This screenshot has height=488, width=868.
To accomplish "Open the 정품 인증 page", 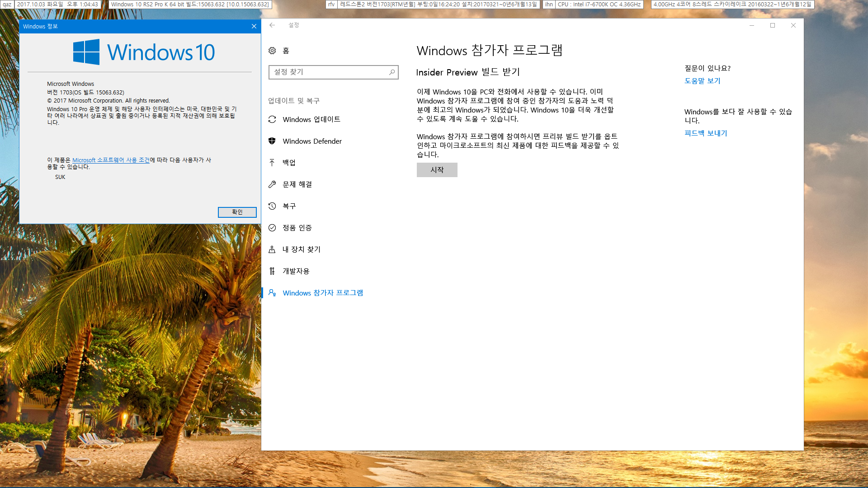I will click(297, 228).
